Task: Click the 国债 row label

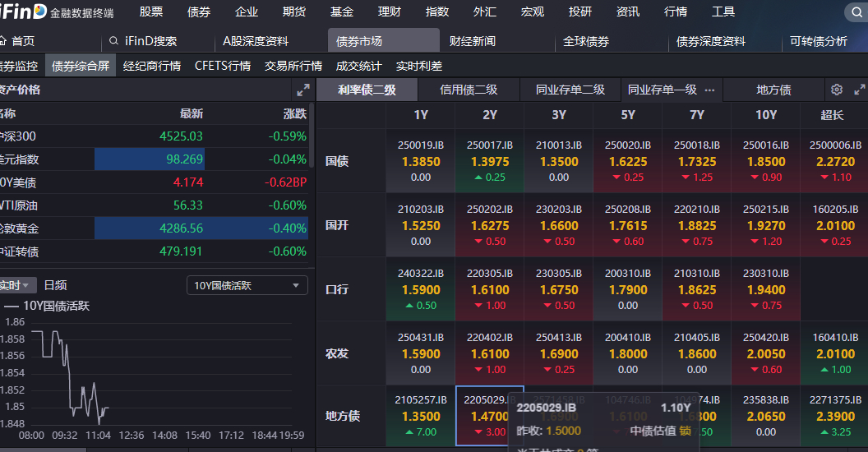Action: [x=336, y=161]
